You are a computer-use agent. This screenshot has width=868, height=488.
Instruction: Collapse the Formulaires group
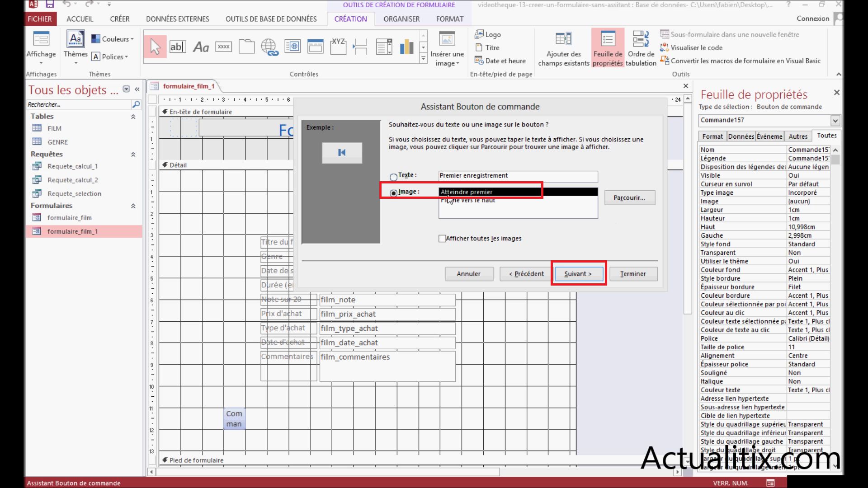[133, 206]
